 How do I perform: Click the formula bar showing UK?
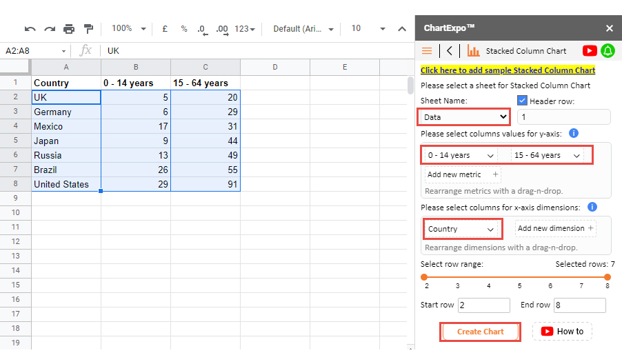coord(258,51)
